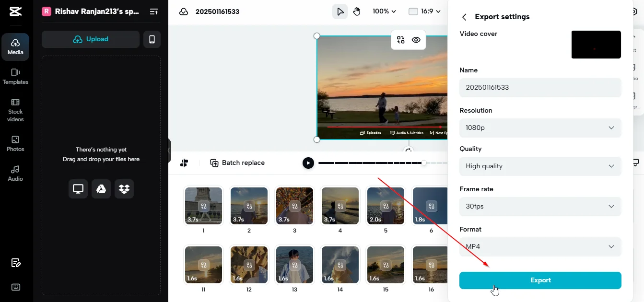Activate the hand pan tool
The image size is (644, 302).
coord(357,11)
